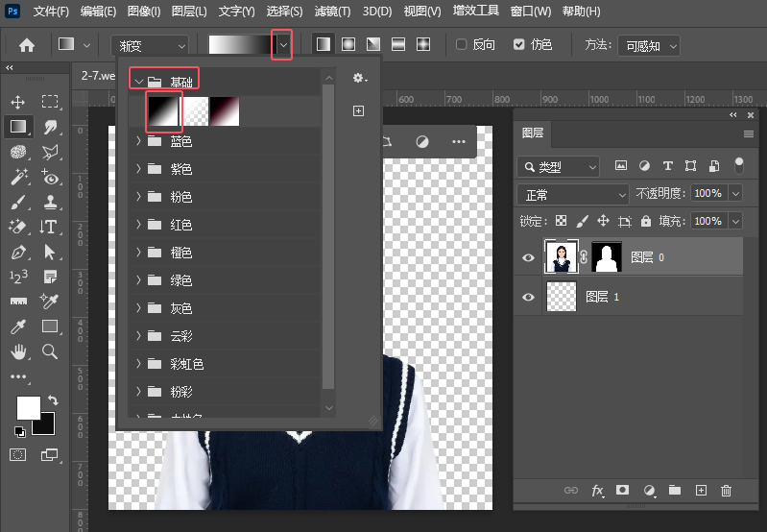
Task: Select the Vertical Type tool
Action: pyautogui.click(x=49, y=227)
